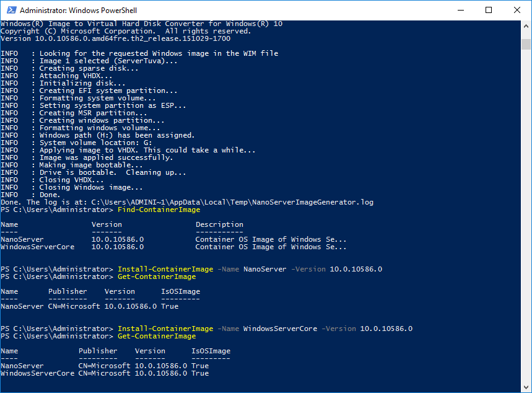Click the empty scrollbar track area
This screenshot has height=393, width=532.
coord(525,217)
